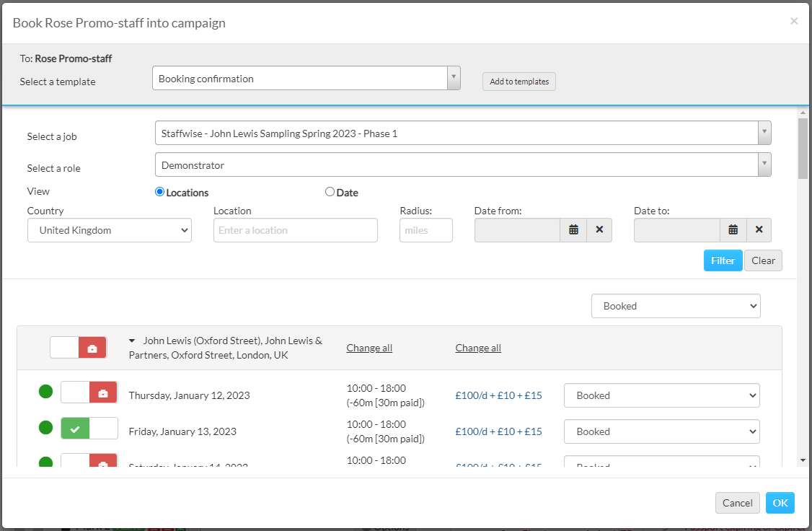Click the scrollbar up arrow
Screen dimensions: 812x531
click(x=803, y=112)
